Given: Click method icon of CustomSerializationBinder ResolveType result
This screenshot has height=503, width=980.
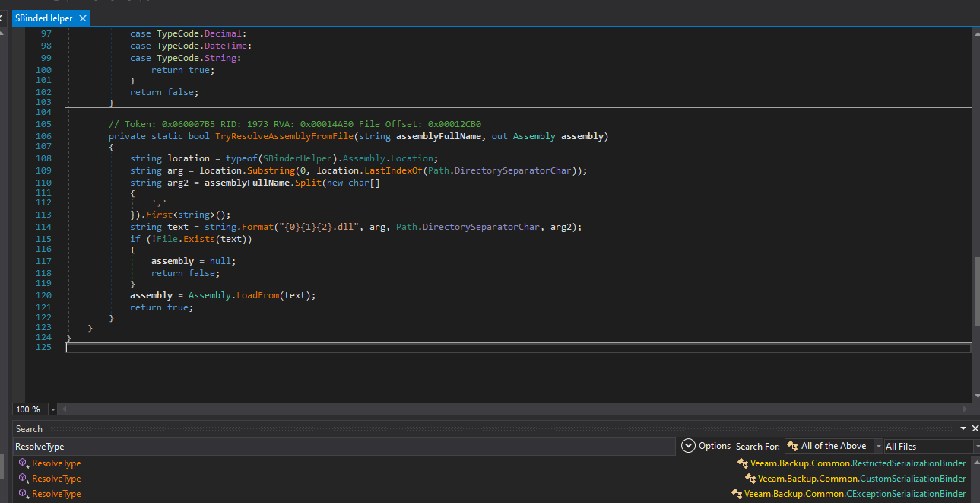Looking at the screenshot, I should pos(24,479).
